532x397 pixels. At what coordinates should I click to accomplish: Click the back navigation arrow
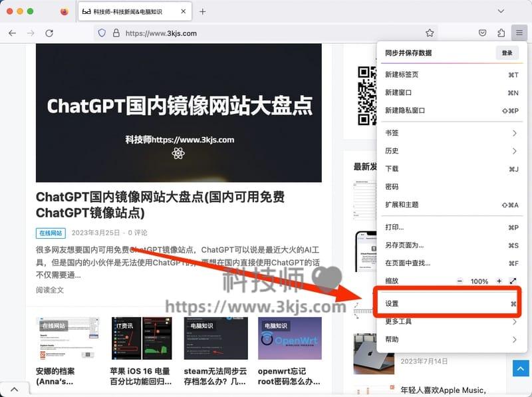[x=12, y=33]
